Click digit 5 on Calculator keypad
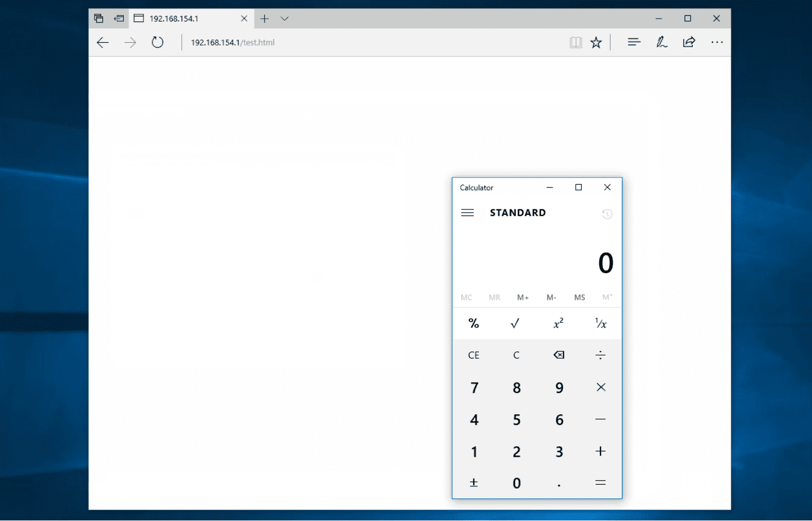 tap(516, 419)
